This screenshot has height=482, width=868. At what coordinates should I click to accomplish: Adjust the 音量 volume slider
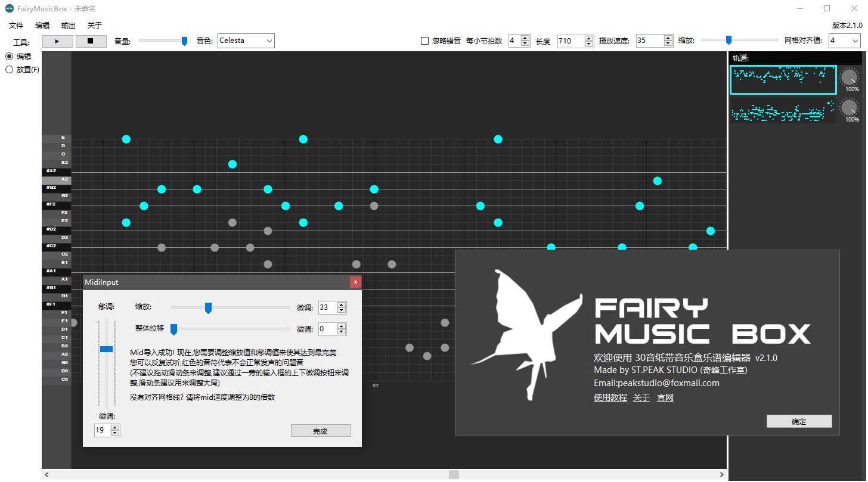click(x=163, y=41)
